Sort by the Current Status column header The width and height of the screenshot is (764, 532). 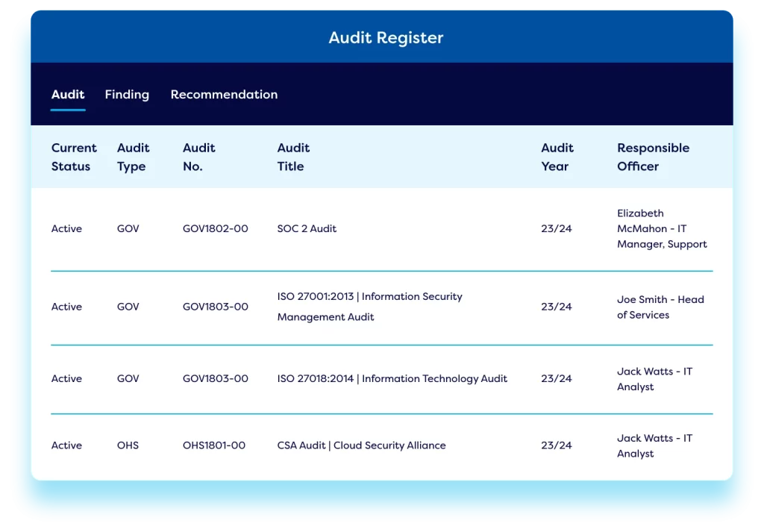73,157
